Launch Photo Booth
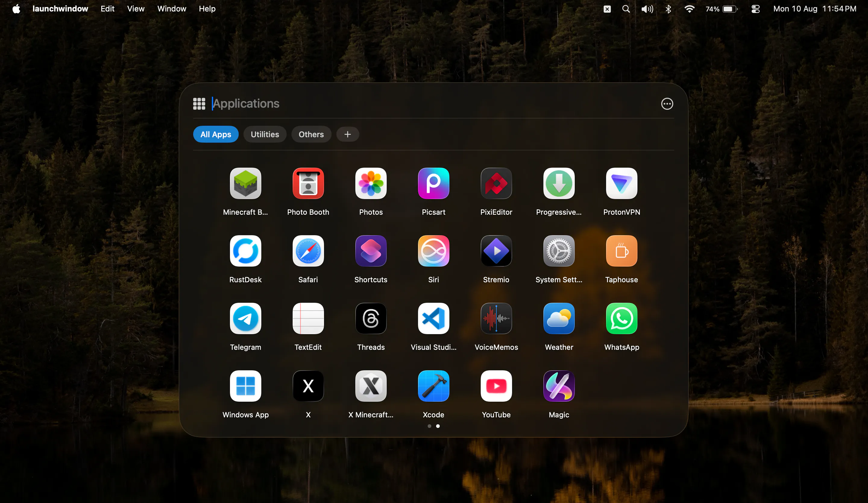The width and height of the screenshot is (868, 503). click(308, 183)
